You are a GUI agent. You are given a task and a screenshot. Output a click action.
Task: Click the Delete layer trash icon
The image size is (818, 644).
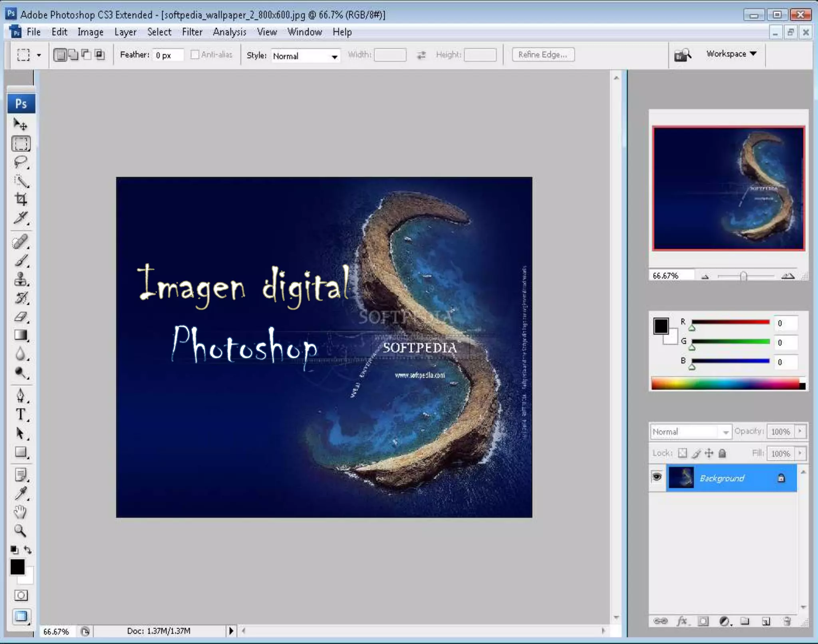tap(787, 621)
